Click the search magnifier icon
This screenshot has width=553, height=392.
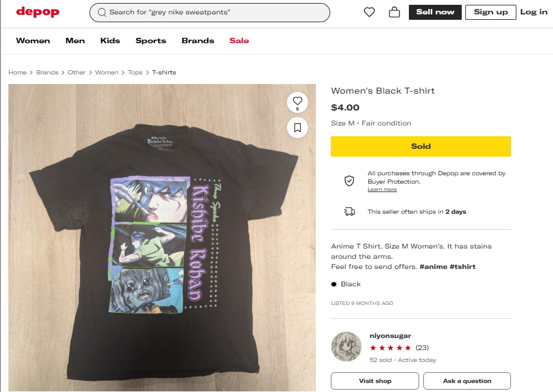101,13
